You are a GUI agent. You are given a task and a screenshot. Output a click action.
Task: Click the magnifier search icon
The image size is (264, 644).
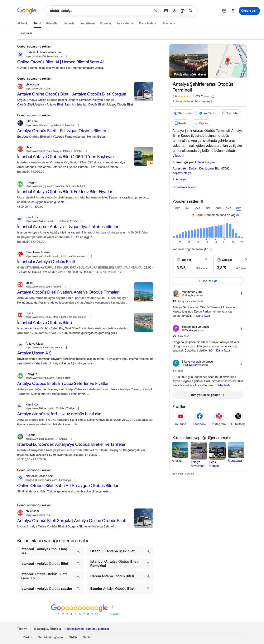click(191, 11)
